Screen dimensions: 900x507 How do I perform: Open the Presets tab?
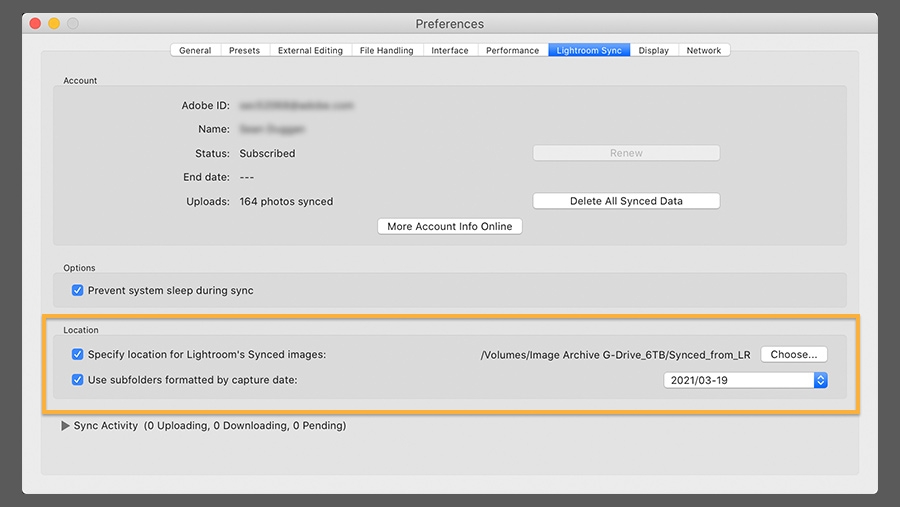[x=245, y=51]
